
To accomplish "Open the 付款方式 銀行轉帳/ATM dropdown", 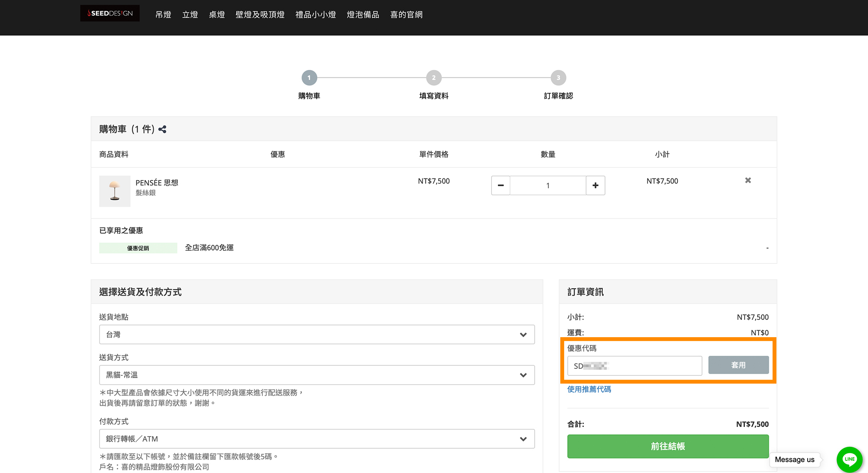I will coord(317,439).
